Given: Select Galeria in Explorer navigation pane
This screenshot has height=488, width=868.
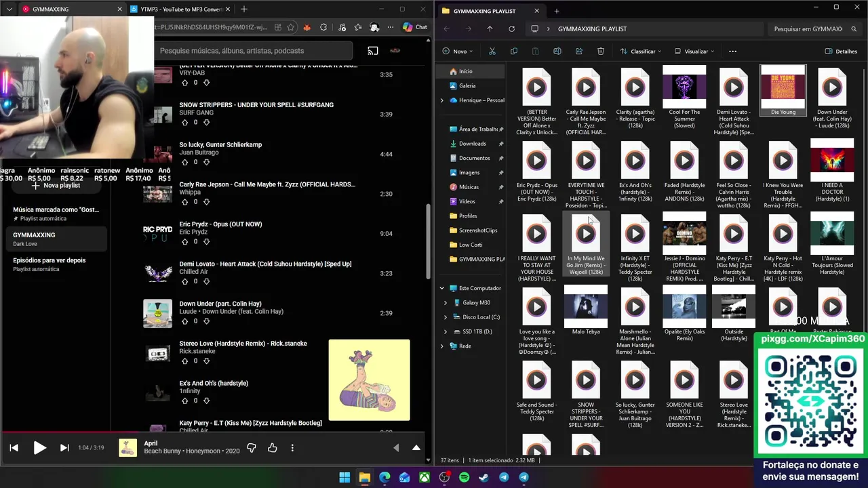Looking at the screenshot, I should [x=467, y=86].
